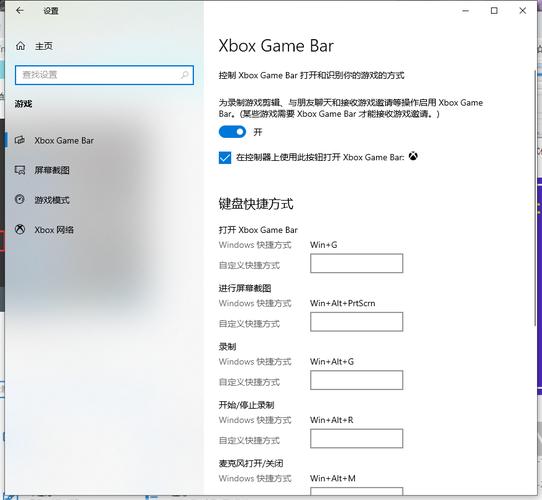Screen dimensions: 542x500
Task: Uncheck the controller button checkbox
Action: tap(225, 158)
